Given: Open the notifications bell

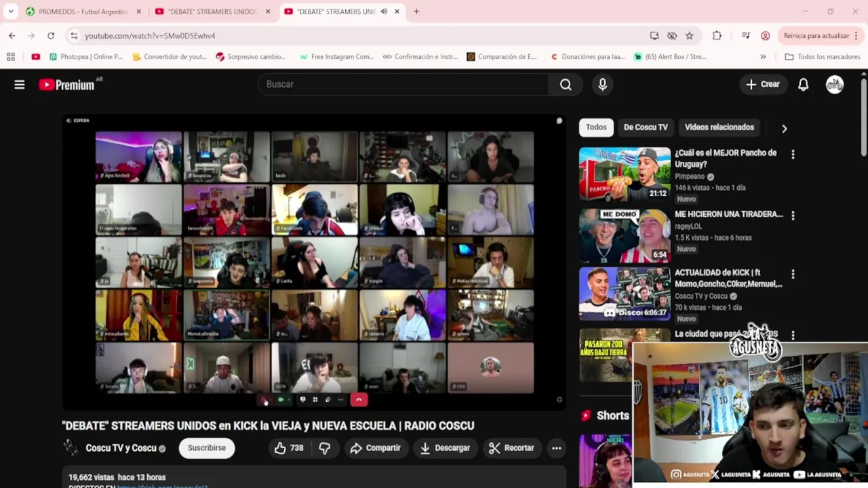Looking at the screenshot, I should (803, 84).
